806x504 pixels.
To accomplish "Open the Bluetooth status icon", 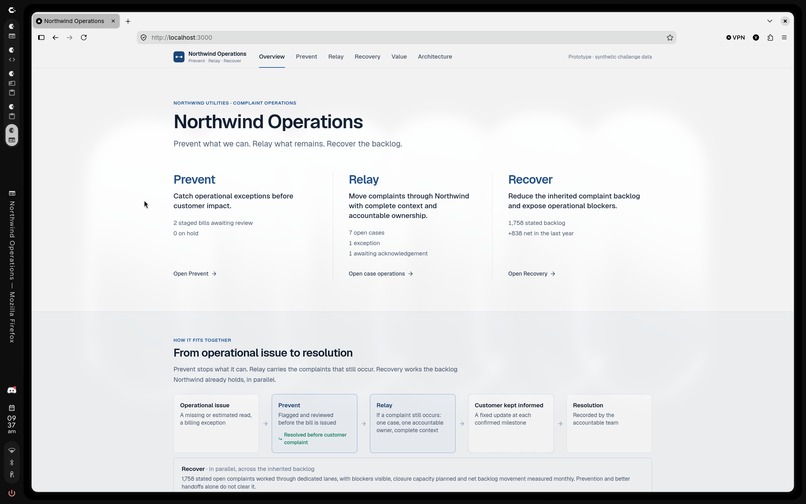I will point(12,462).
